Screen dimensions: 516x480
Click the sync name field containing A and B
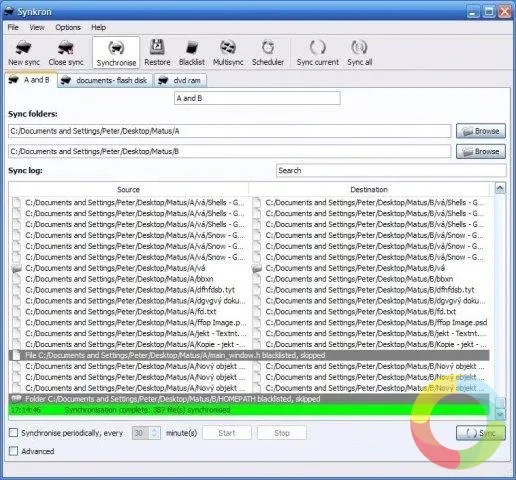(257, 98)
